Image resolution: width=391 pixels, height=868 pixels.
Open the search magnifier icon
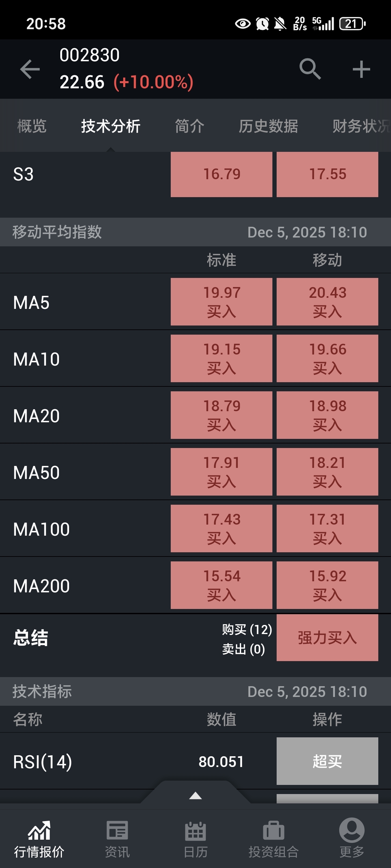click(x=310, y=69)
